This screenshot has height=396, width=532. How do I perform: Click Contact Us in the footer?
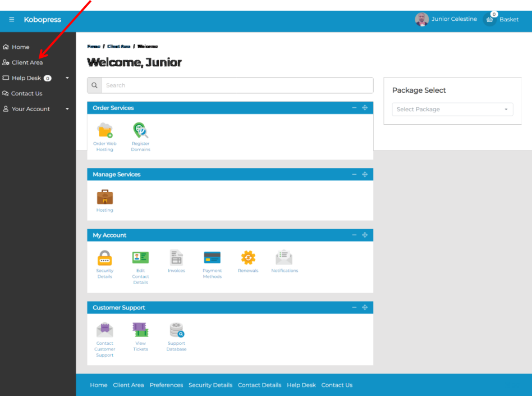(x=337, y=385)
